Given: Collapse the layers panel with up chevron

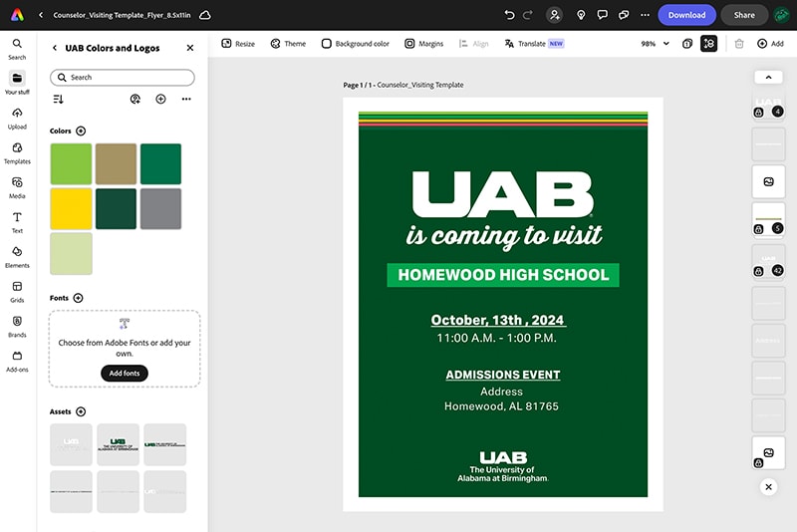Looking at the screenshot, I should 768,77.
